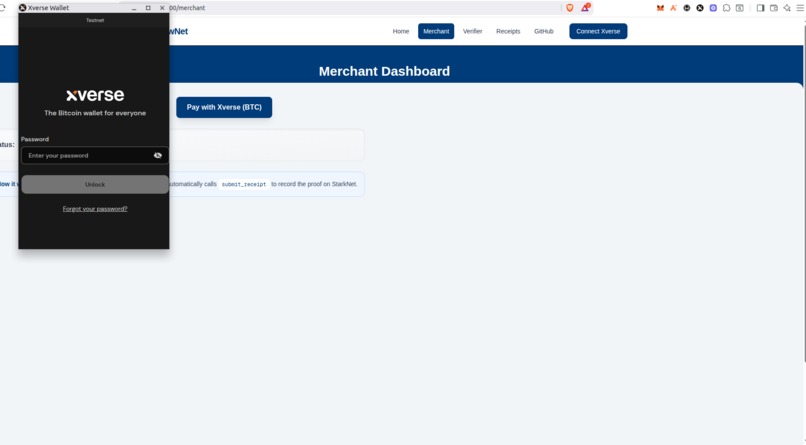Screen dimensions: 806x445
Task: Click the Merchant Dashboard heading
Action: coord(384,71)
